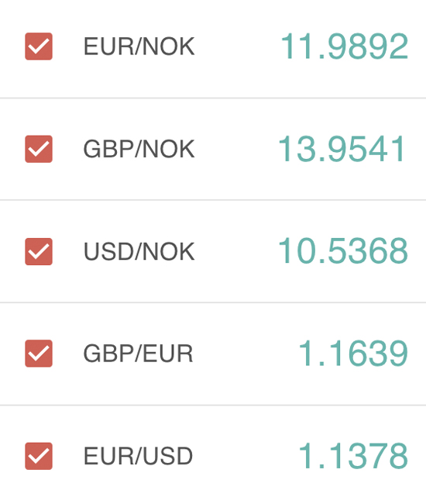Open the USD/NOK pair label
Viewport: 426px width, 504px height.
point(139,251)
